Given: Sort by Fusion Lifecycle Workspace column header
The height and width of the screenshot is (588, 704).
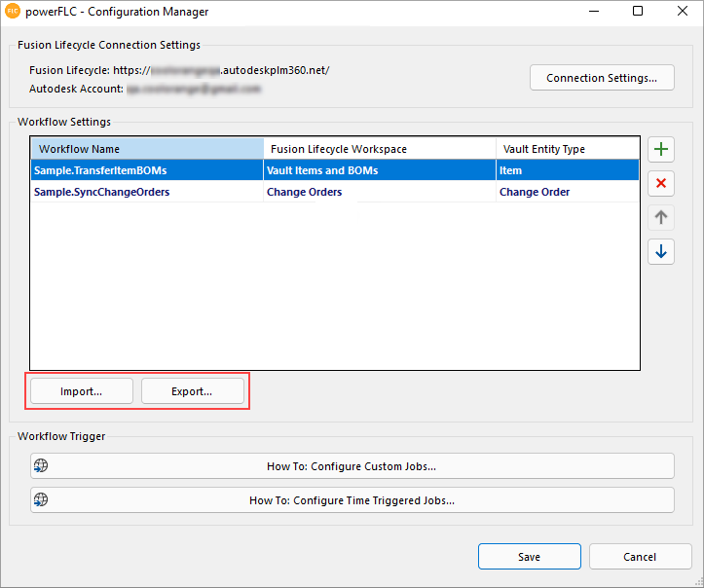Looking at the screenshot, I should [x=379, y=149].
